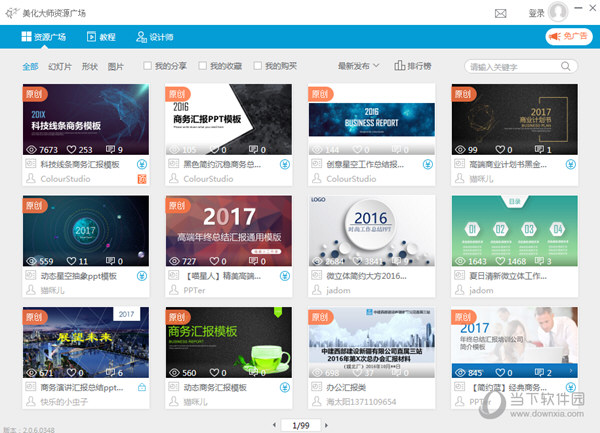Open author ColourStudio under 科技线条商务汇报模板
Viewport: 600px width, 433px height.
65,179
